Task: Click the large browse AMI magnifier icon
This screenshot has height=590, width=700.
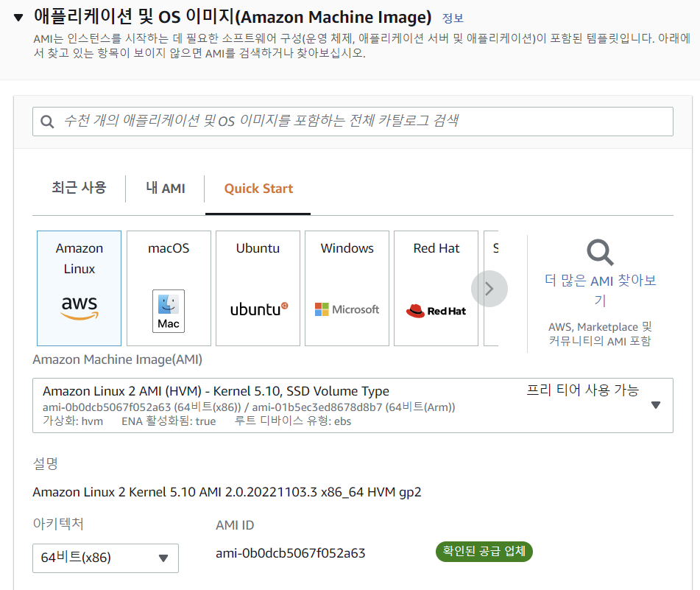Action: 600,253
